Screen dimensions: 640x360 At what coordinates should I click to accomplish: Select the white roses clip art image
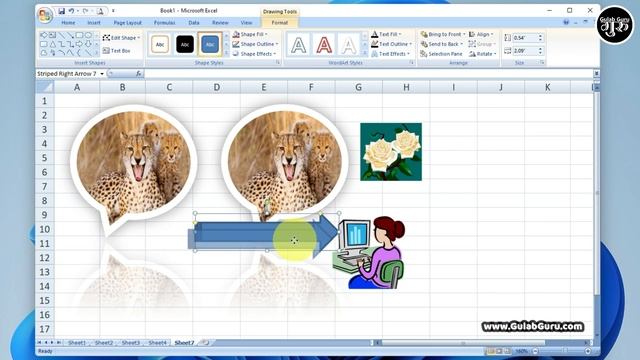tap(391, 152)
